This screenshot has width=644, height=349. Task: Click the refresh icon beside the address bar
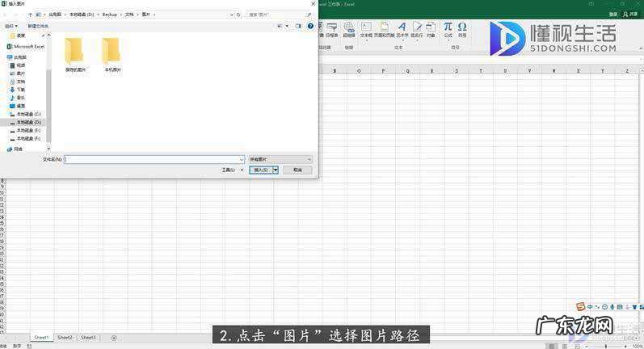coord(238,15)
